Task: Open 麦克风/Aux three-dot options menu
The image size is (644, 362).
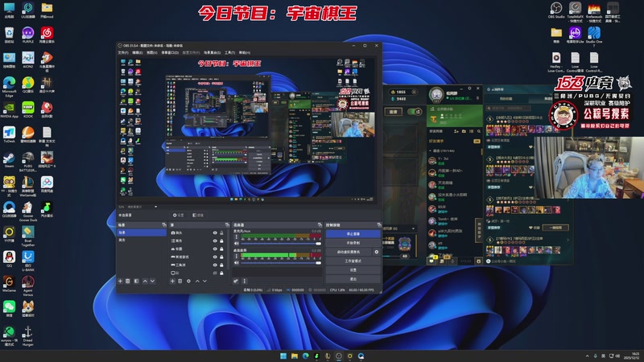Action: (236, 237)
